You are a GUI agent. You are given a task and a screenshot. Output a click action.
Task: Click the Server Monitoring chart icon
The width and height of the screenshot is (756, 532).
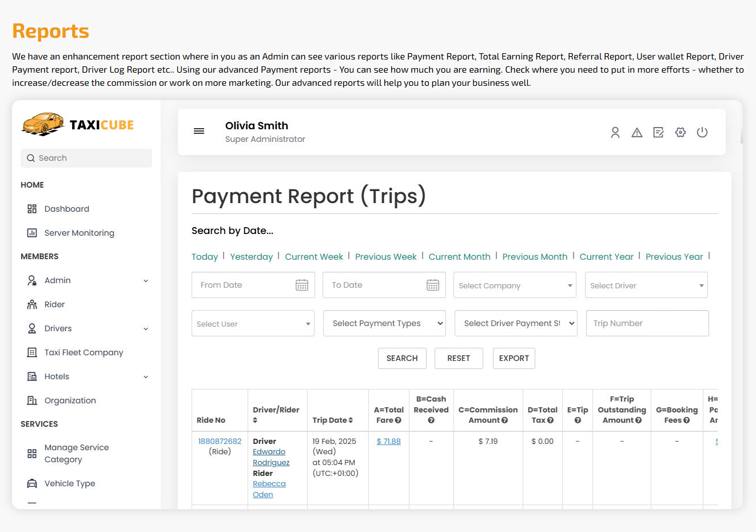[x=32, y=233]
